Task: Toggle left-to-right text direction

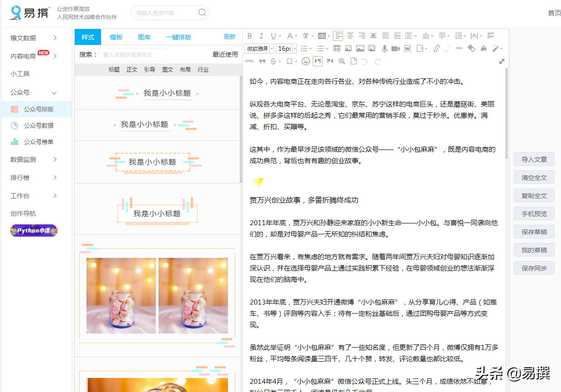Action: (318, 61)
